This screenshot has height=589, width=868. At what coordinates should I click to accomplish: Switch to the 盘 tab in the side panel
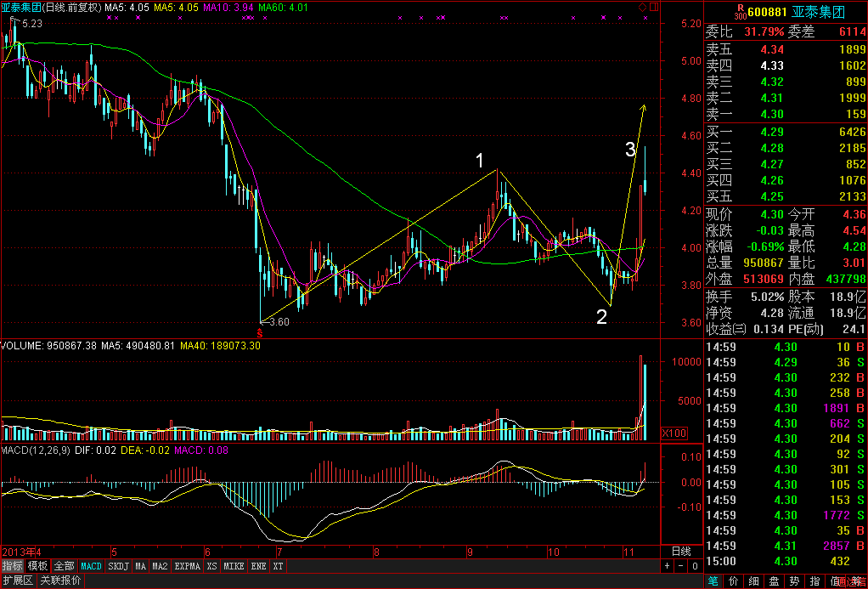(775, 581)
